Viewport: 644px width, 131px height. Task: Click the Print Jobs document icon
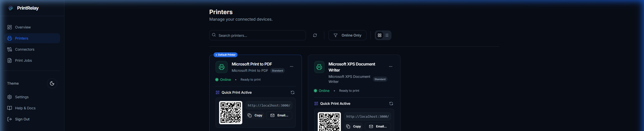[x=10, y=60]
